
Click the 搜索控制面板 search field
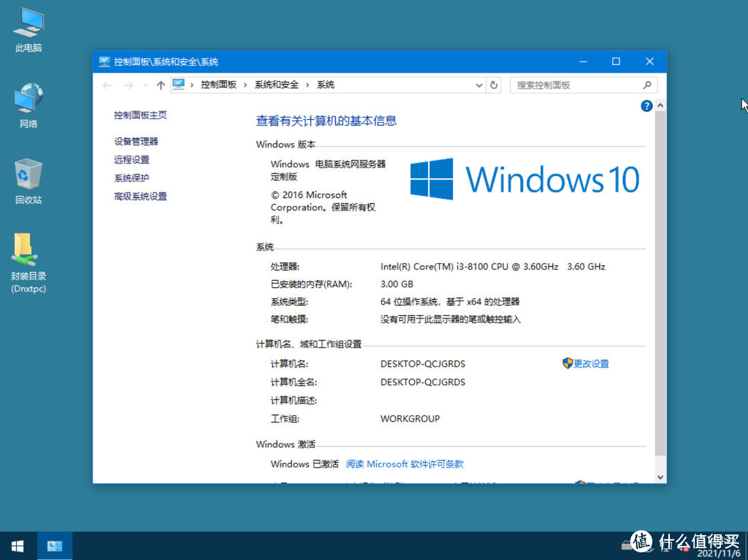click(582, 84)
